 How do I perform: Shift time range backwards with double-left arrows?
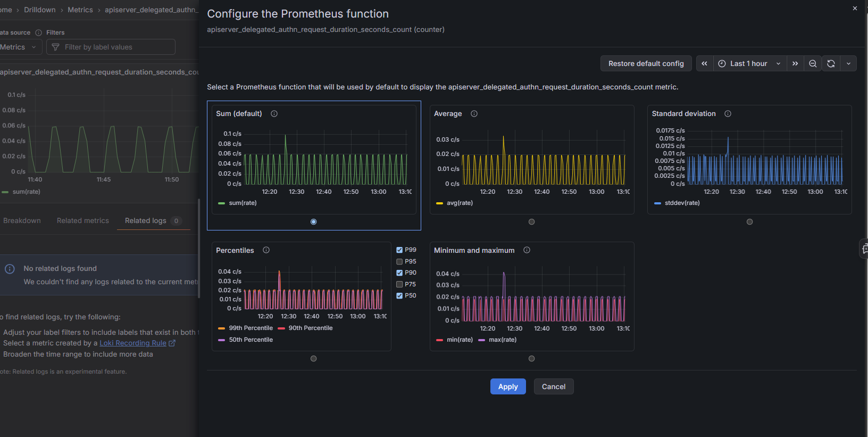click(x=704, y=63)
